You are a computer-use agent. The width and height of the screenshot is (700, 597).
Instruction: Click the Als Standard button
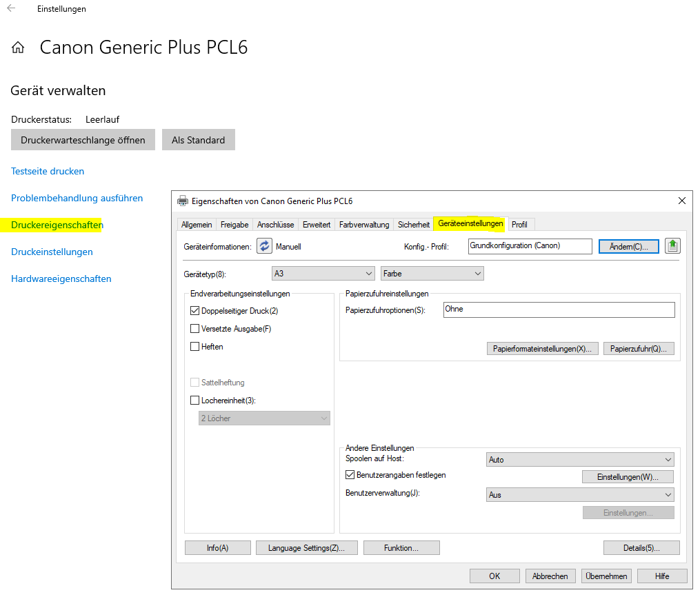pyautogui.click(x=198, y=140)
